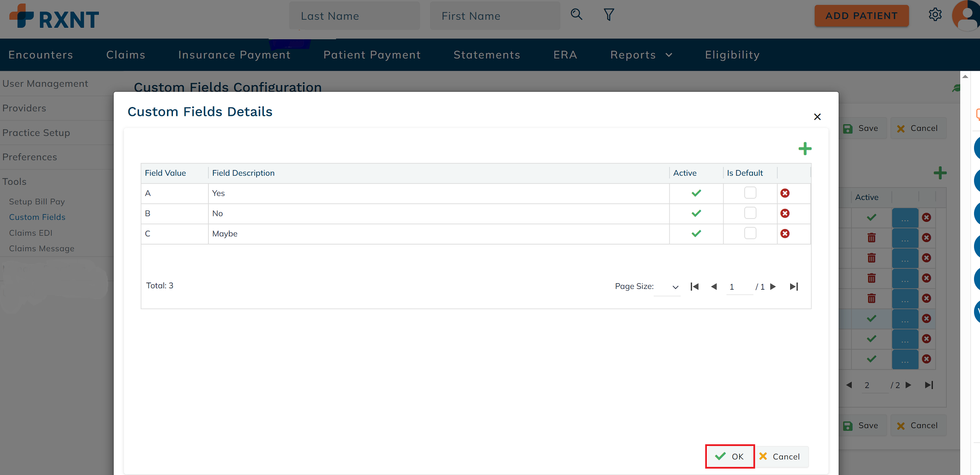The image size is (980, 475).
Task: Click ADD PATIENT button
Action: 861,16
